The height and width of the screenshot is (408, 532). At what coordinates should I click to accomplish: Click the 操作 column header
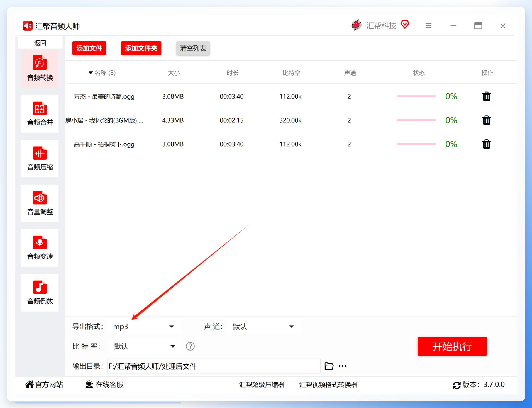click(487, 73)
